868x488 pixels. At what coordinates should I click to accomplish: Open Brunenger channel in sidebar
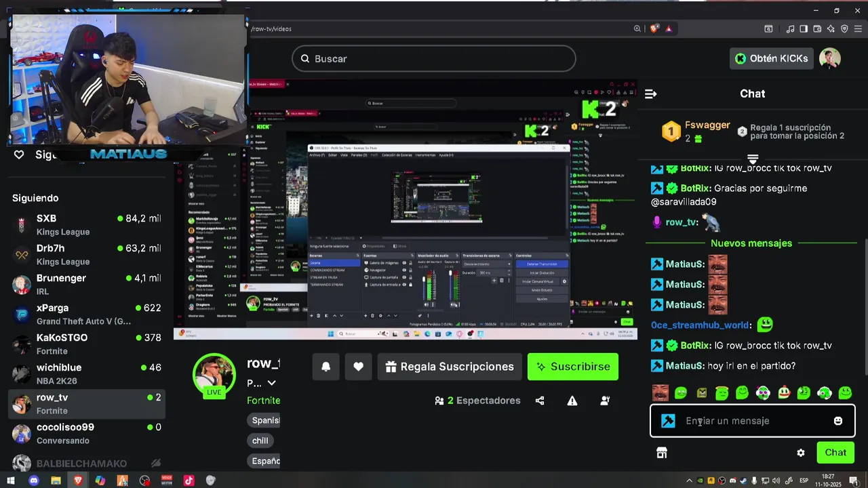point(87,285)
